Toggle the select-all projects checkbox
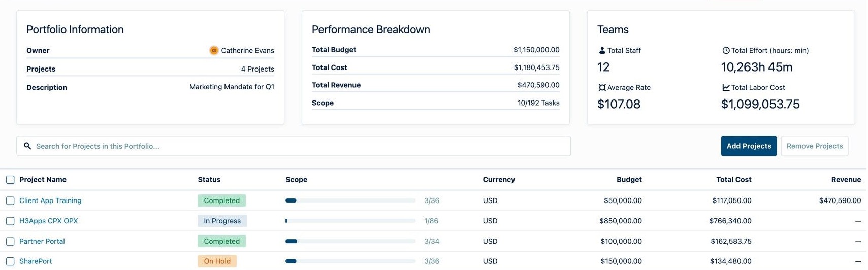This screenshot has width=868, height=270. [x=10, y=180]
